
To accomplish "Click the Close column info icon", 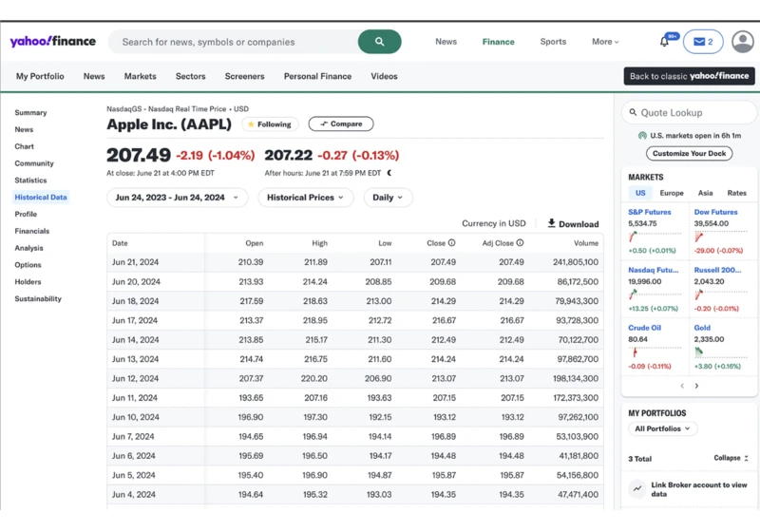I will coord(451,243).
